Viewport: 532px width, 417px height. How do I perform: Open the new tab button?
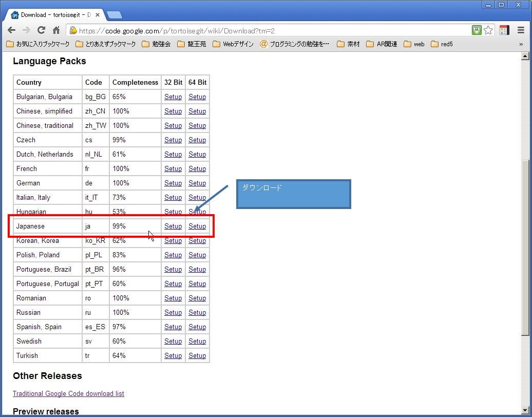[115, 15]
